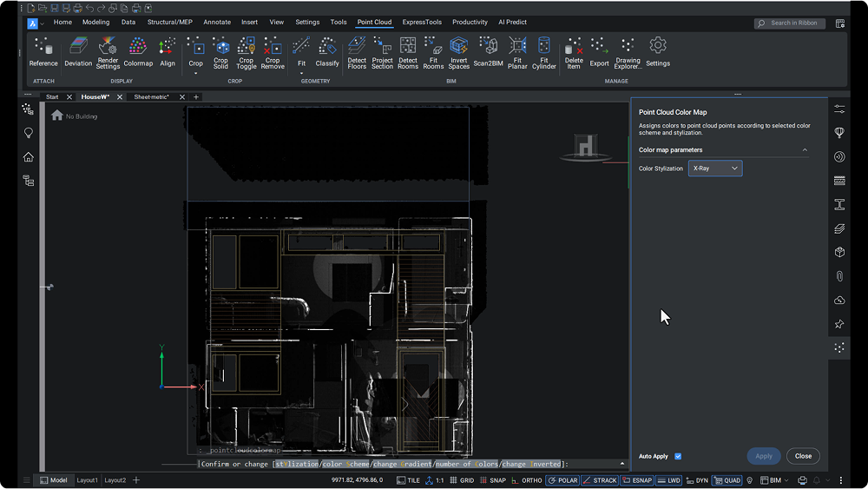Image resolution: width=868 pixels, height=489 pixels.
Task: Expand the Fit tool dropdown arrow
Action: point(301,72)
